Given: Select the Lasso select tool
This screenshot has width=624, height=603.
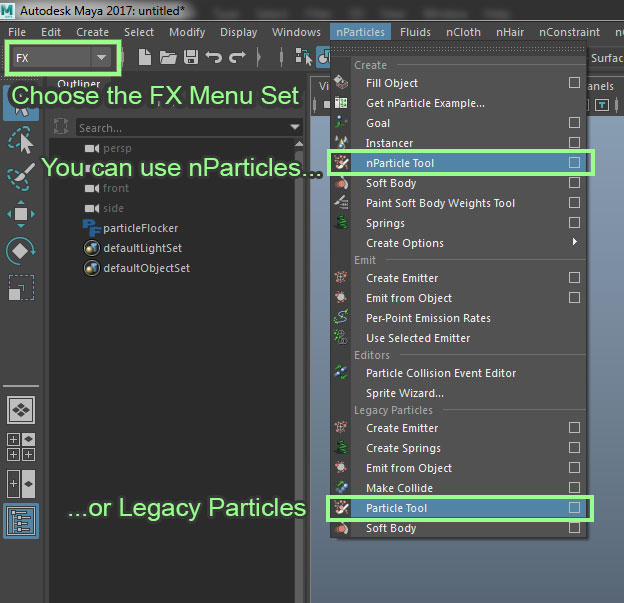Looking at the screenshot, I should tap(21, 140).
